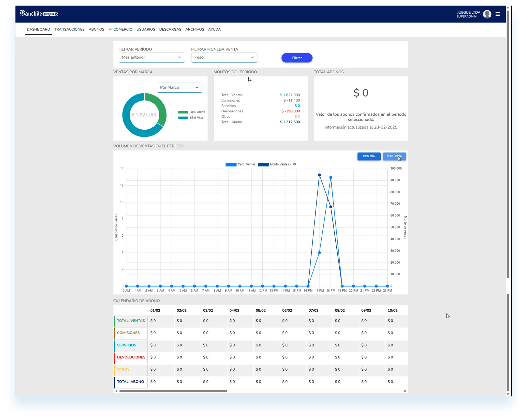Click the Filtrar button
This screenshot has height=420, width=527.
click(297, 58)
